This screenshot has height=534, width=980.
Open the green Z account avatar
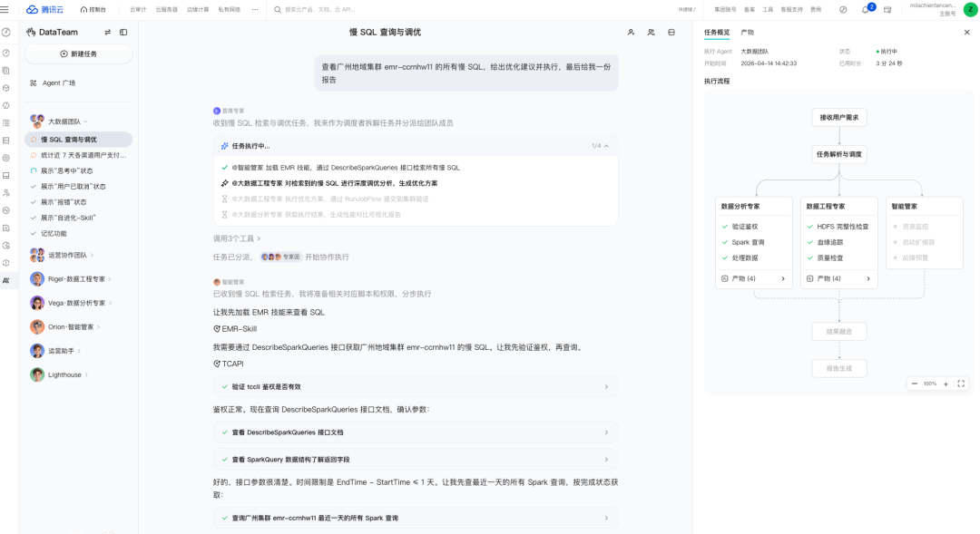coord(971,9)
